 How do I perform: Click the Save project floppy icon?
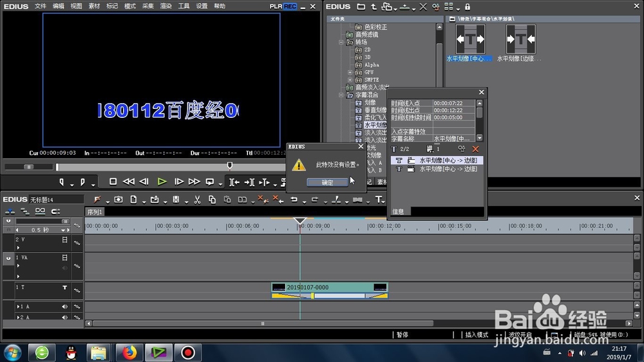pyautogui.click(x=176, y=200)
